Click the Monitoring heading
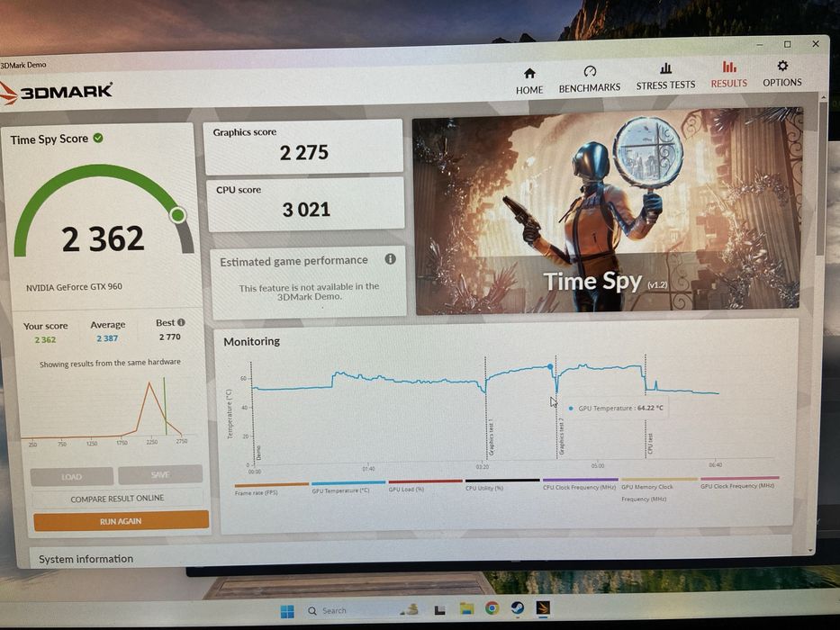The image size is (840, 630). 252,341
